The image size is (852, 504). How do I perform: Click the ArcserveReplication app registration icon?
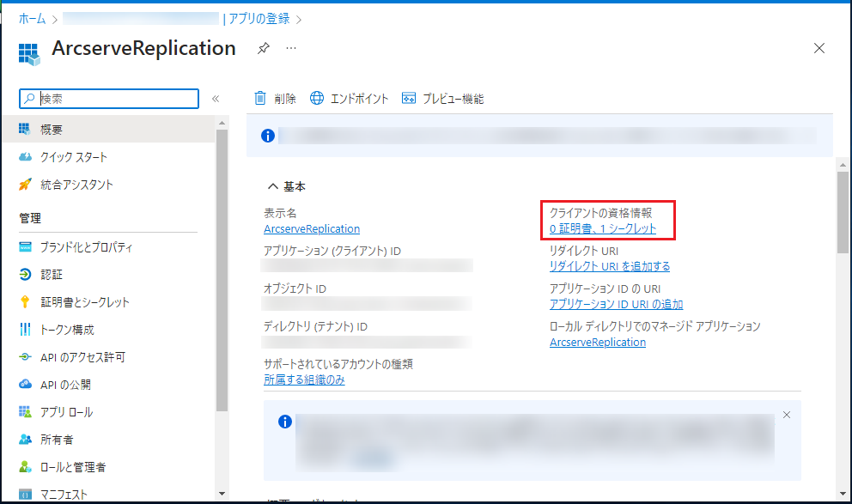[29, 54]
